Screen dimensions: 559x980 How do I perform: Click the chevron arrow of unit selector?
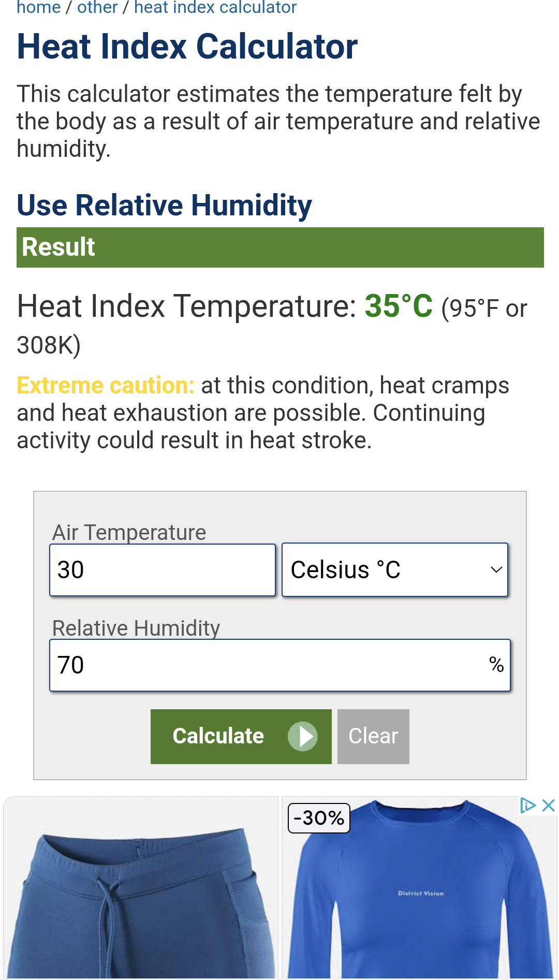496,570
